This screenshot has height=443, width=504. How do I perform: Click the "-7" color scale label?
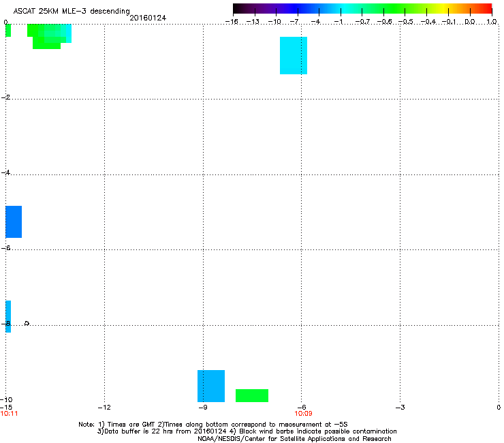click(296, 22)
